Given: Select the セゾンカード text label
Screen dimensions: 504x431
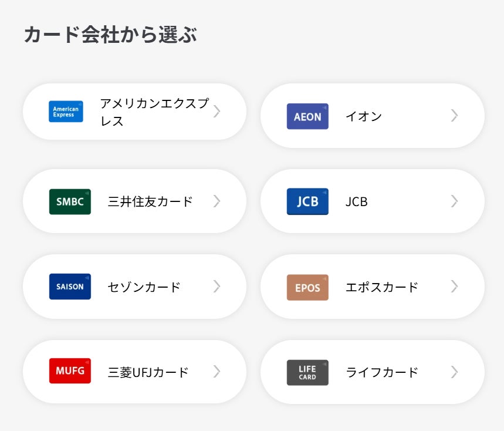Looking at the screenshot, I should coord(144,287).
